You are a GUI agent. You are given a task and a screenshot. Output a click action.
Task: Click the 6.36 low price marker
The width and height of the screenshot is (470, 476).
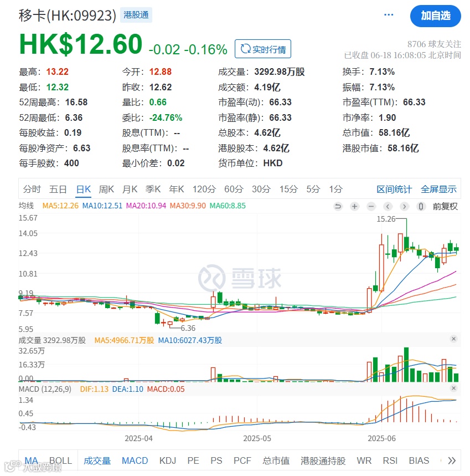coord(188,328)
